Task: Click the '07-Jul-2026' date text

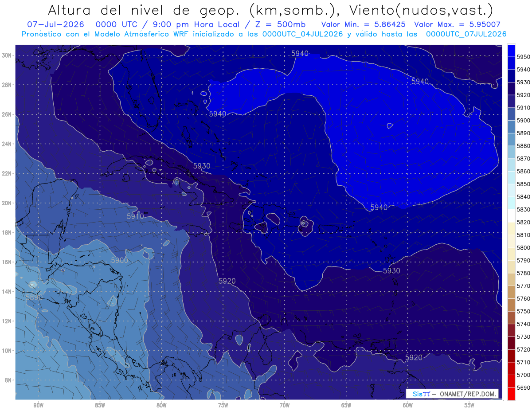Action: click(x=55, y=24)
